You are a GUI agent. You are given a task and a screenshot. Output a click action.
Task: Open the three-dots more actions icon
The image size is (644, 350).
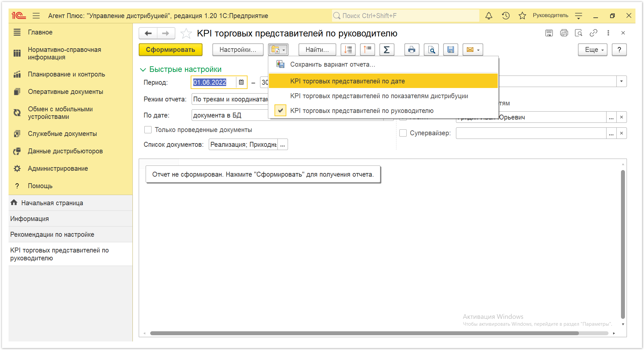click(608, 33)
